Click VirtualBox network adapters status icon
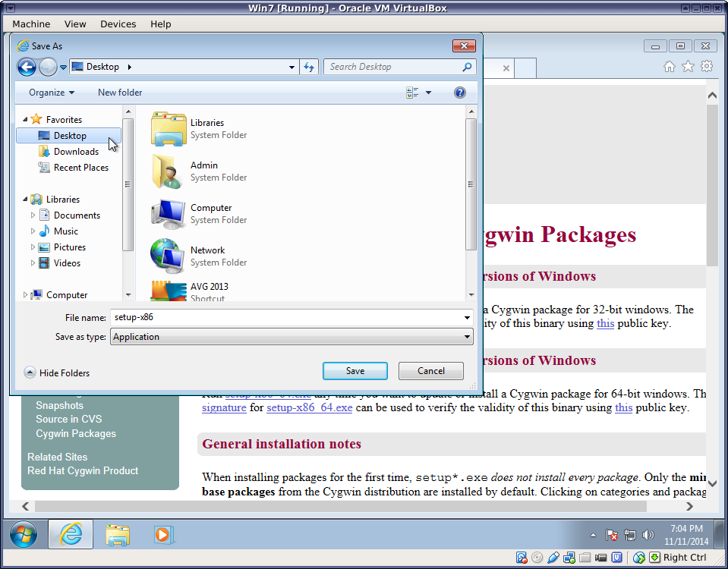 point(569,558)
